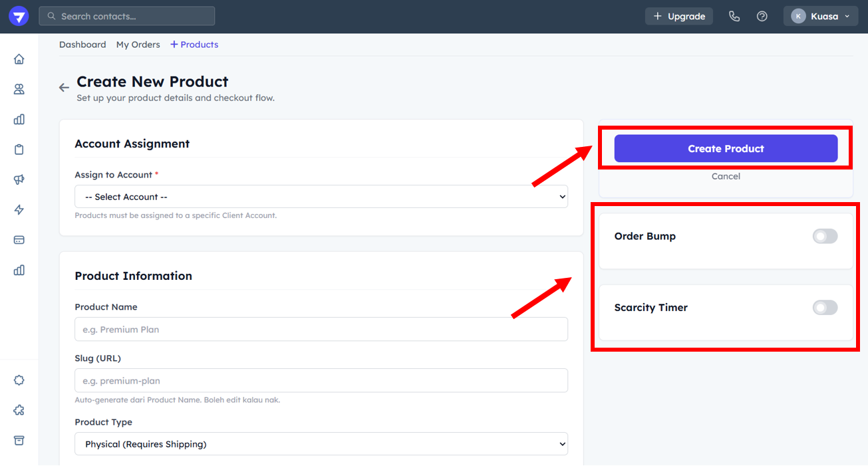The width and height of the screenshot is (868, 466).
Task: Click the lightning bolt automation icon
Action: coord(19,210)
